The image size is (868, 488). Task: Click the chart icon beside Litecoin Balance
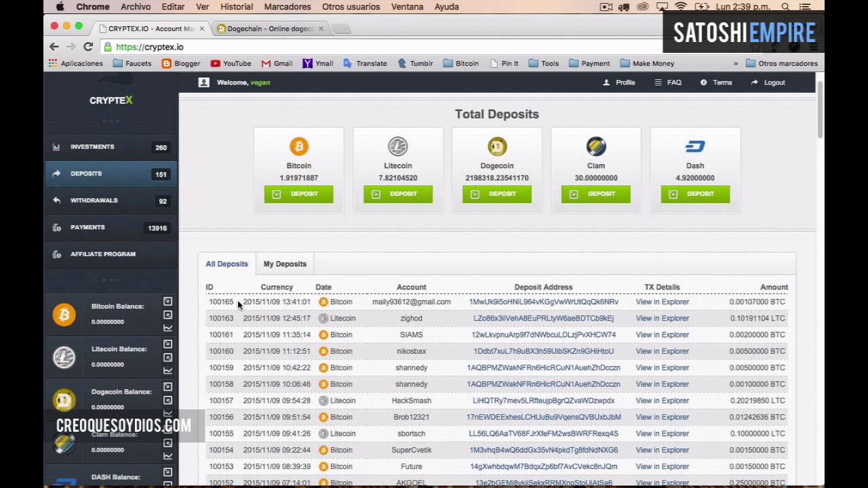tap(167, 371)
